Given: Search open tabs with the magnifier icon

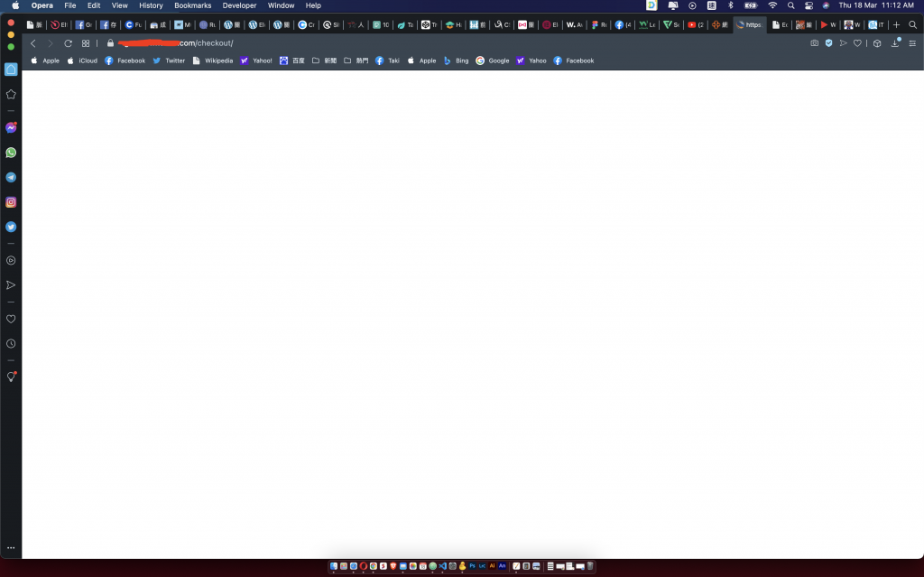Looking at the screenshot, I should [913, 24].
